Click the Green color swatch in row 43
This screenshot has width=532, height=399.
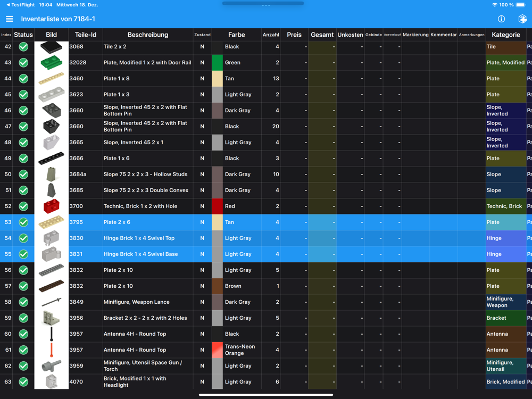pos(217,63)
